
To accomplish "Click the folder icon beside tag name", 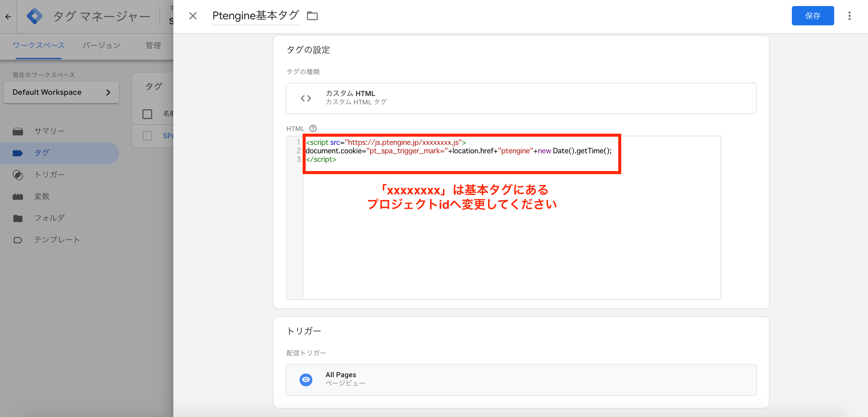I will coord(312,16).
